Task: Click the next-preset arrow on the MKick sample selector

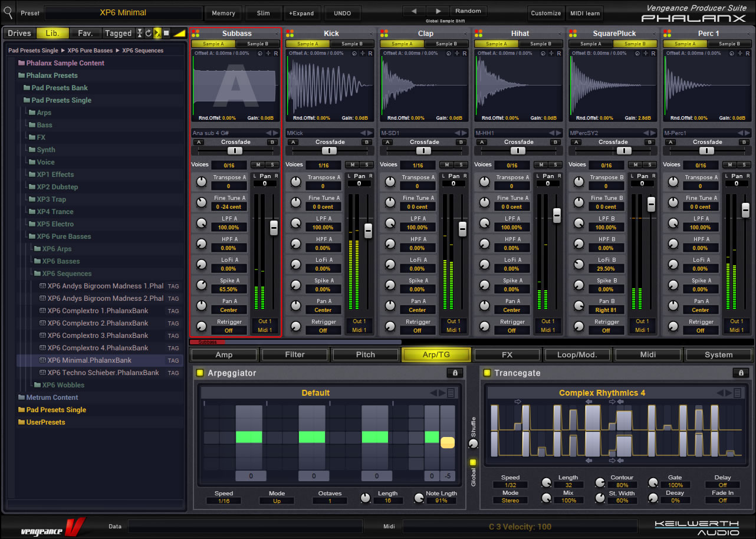Action: [x=369, y=132]
